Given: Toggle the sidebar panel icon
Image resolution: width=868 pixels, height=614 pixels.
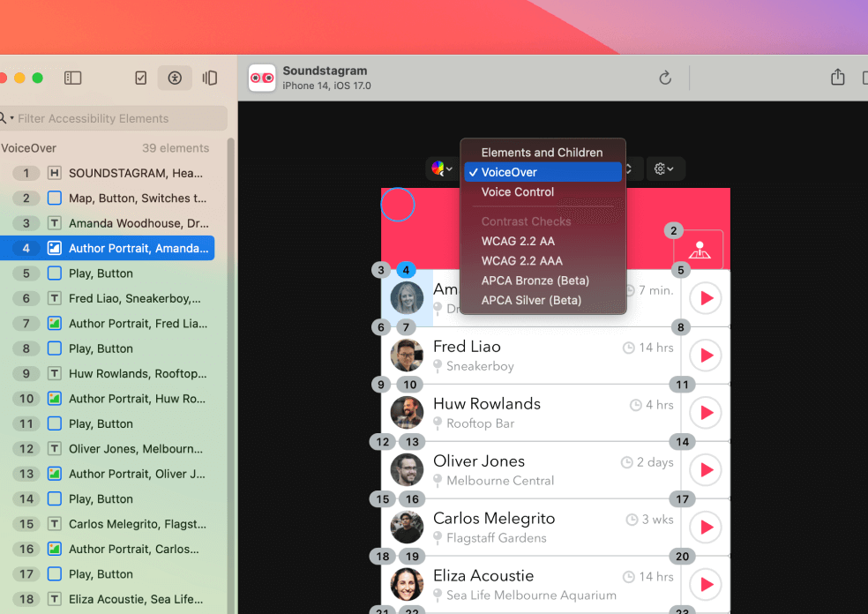Looking at the screenshot, I should coord(72,78).
